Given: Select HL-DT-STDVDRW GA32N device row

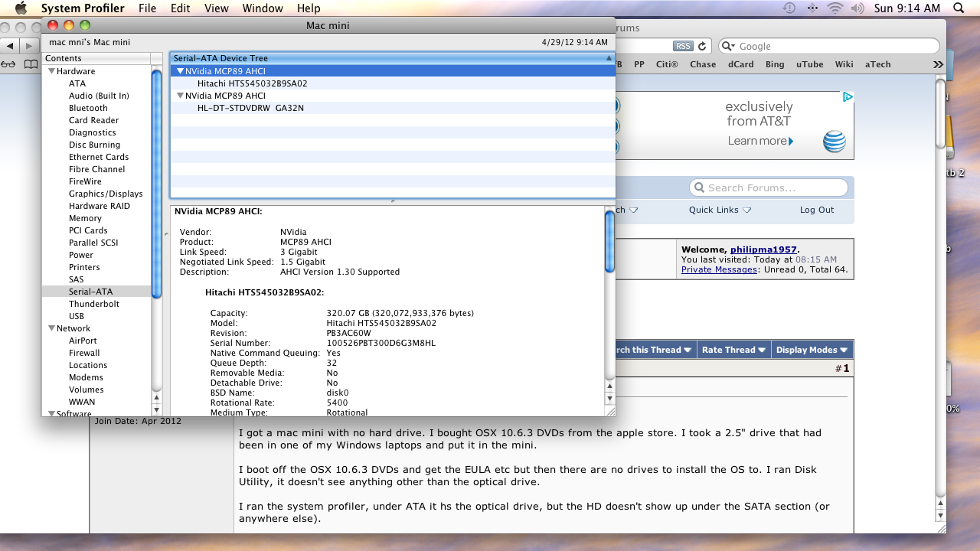Looking at the screenshot, I should 393,108.
